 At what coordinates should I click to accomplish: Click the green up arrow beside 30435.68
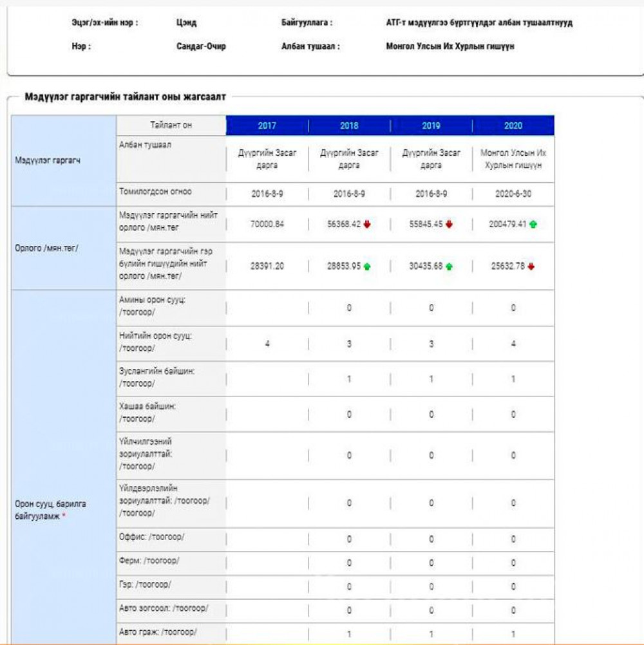click(x=449, y=266)
